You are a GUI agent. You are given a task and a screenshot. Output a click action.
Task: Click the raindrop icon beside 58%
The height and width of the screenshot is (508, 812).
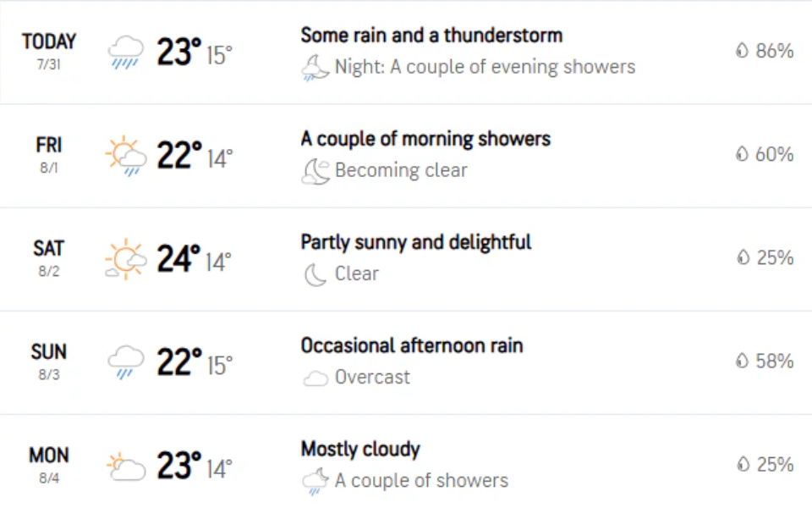742,362
